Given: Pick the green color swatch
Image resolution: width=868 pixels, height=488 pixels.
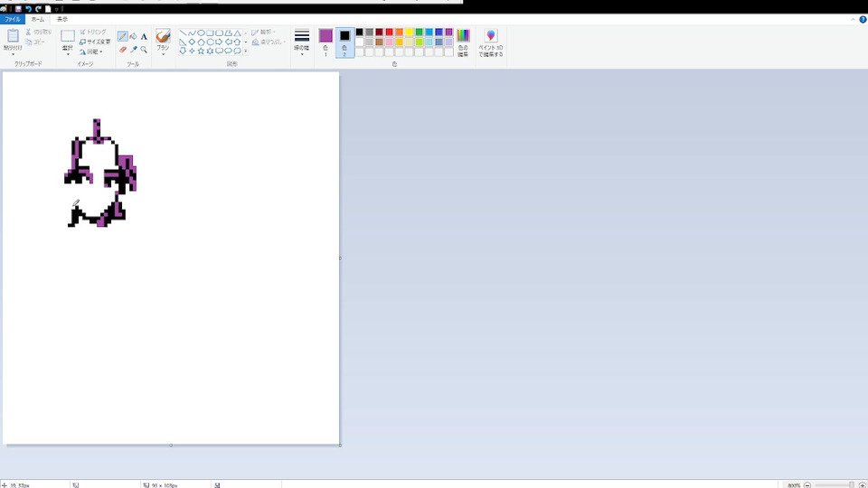Looking at the screenshot, I should pos(419,33).
